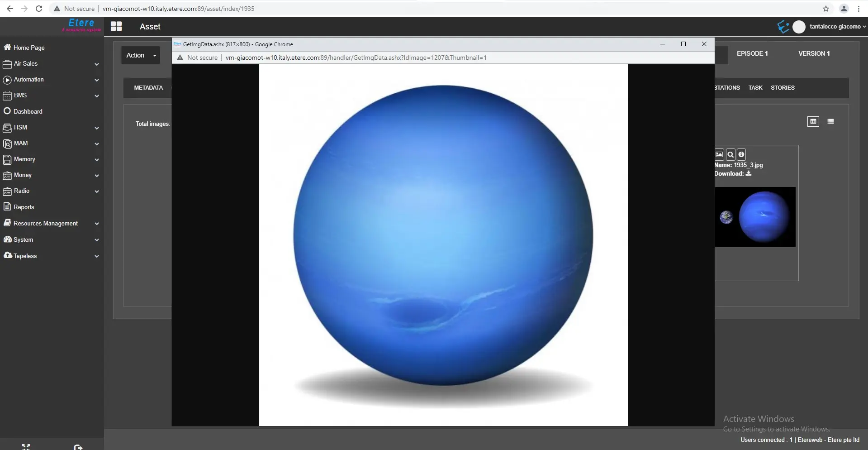
Task: Go to Home Page in sidebar
Action: pos(29,48)
